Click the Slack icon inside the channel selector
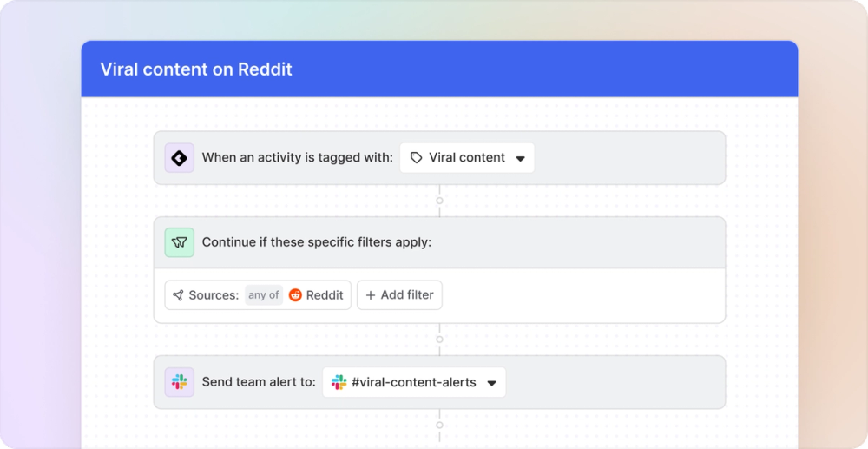 click(x=339, y=382)
